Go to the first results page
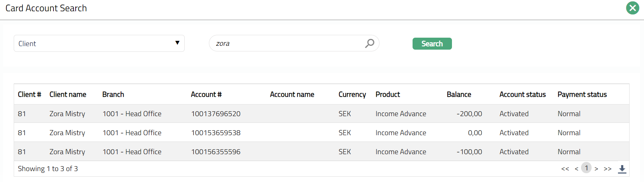 [565, 169]
